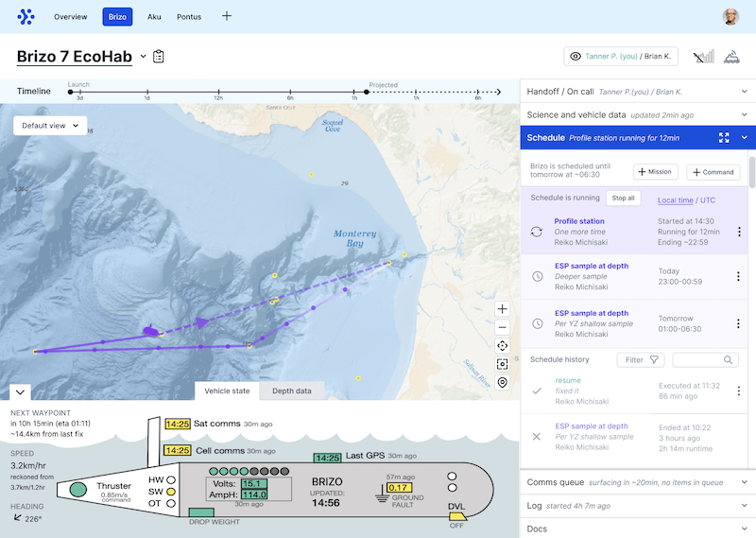Add a new Command to schedule
The width and height of the screenshot is (756, 538).
pyautogui.click(x=713, y=172)
